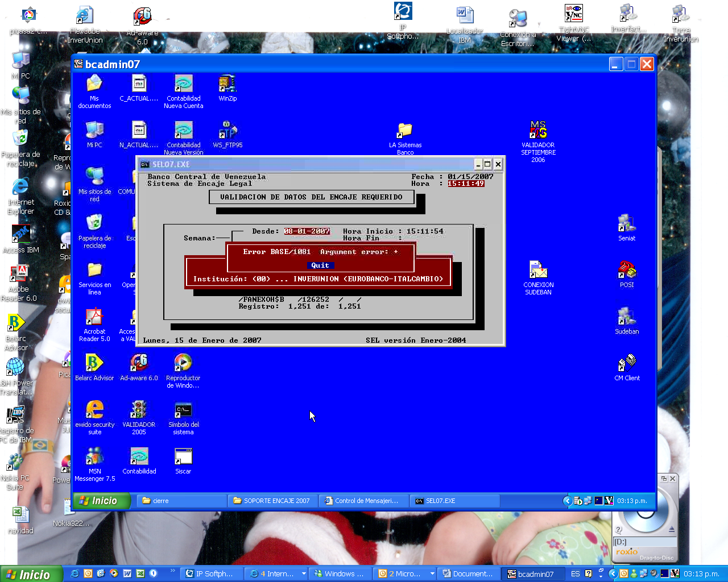Expand the 4 Intern... taskbar group arrow

pyautogui.click(x=304, y=574)
